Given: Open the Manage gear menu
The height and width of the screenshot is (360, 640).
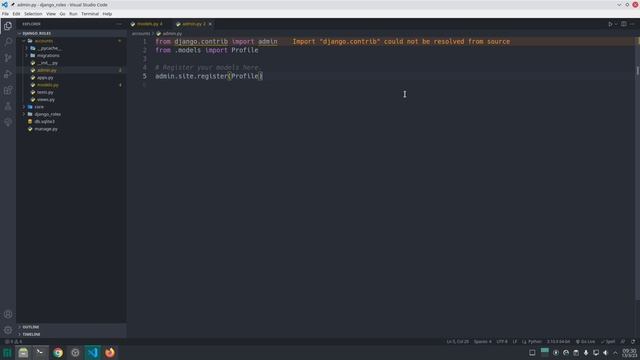Looking at the screenshot, I should pyautogui.click(x=8, y=330).
